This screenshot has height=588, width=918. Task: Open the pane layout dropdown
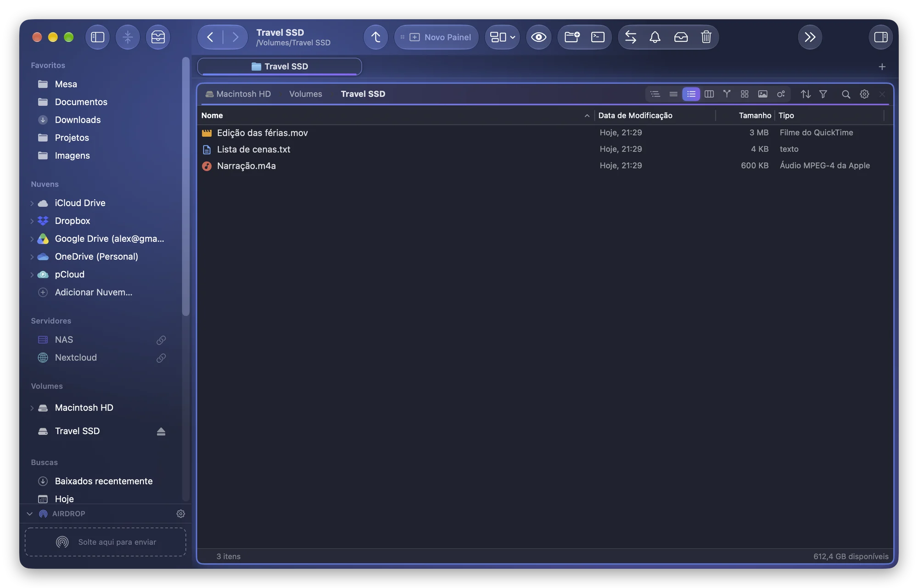tap(502, 37)
